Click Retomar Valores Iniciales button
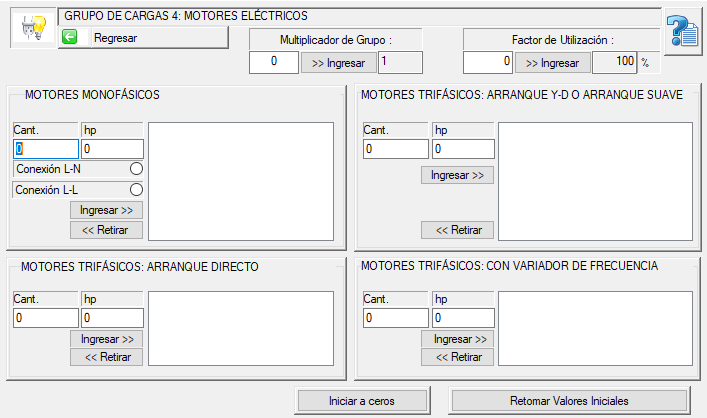 (x=569, y=400)
